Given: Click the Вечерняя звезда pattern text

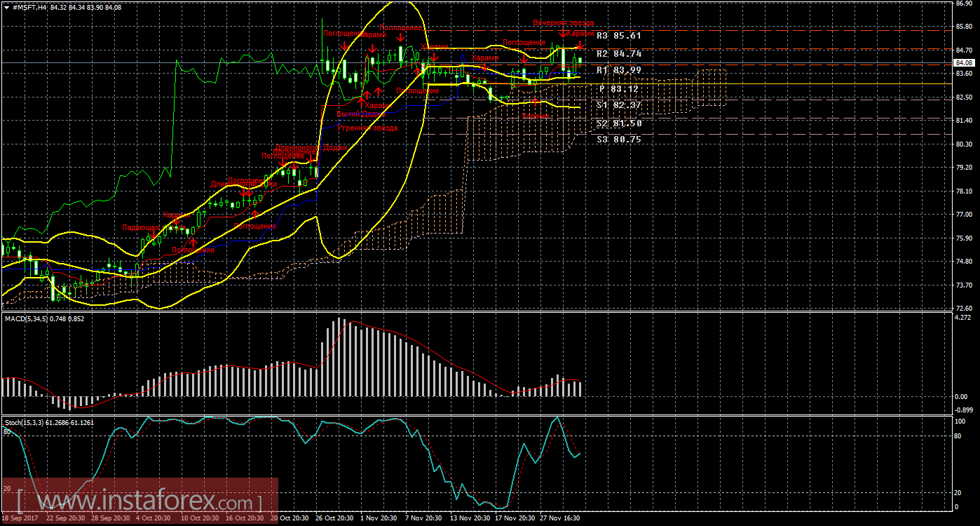Looking at the screenshot, I should [x=563, y=23].
